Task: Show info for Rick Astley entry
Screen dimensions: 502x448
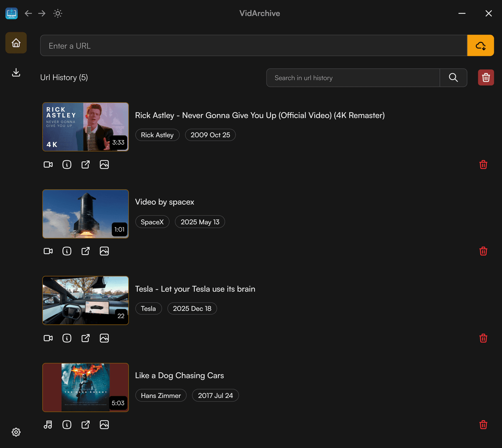Action: 67,165
